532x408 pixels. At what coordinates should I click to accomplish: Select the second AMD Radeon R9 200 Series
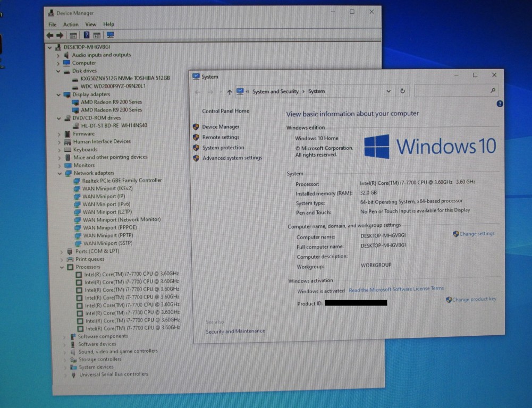[x=112, y=110]
